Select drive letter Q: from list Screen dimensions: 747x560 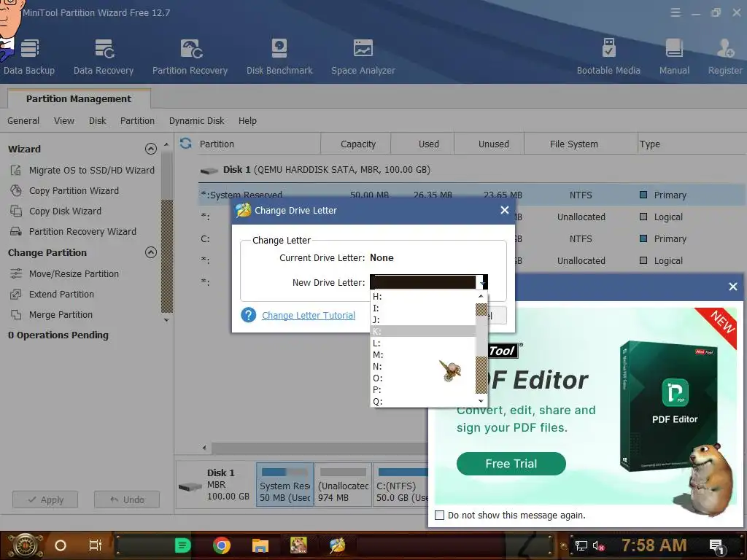(423, 402)
